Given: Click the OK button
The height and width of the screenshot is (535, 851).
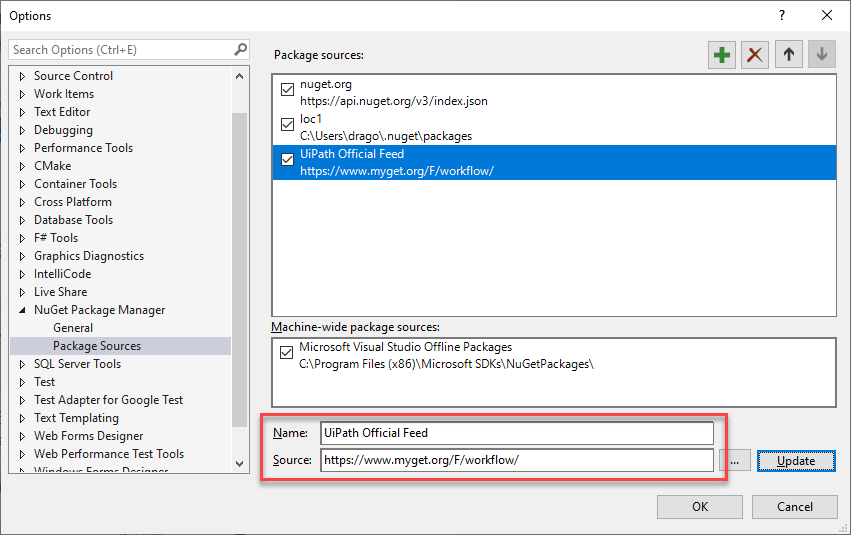Looking at the screenshot, I should point(699,507).
